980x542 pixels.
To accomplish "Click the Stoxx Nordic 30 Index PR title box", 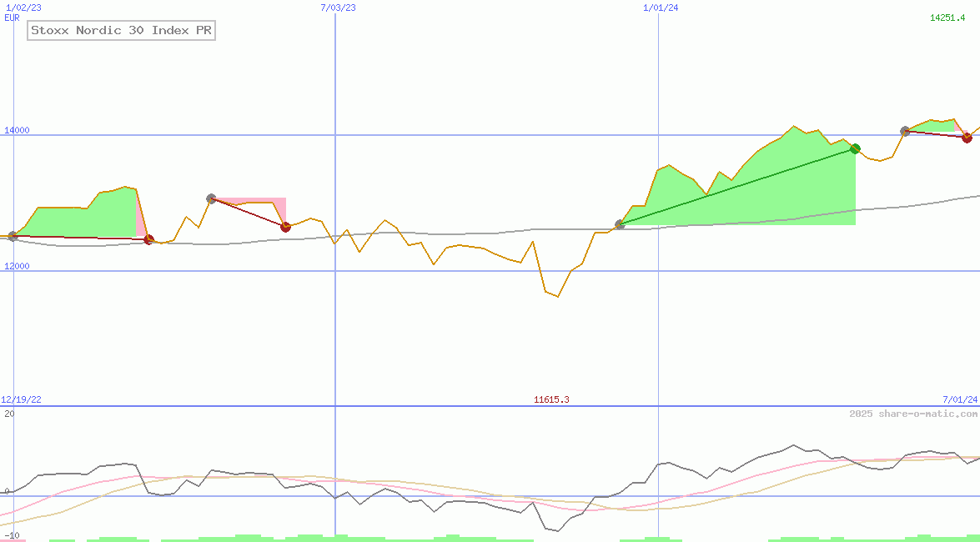I will pos(120,30).
